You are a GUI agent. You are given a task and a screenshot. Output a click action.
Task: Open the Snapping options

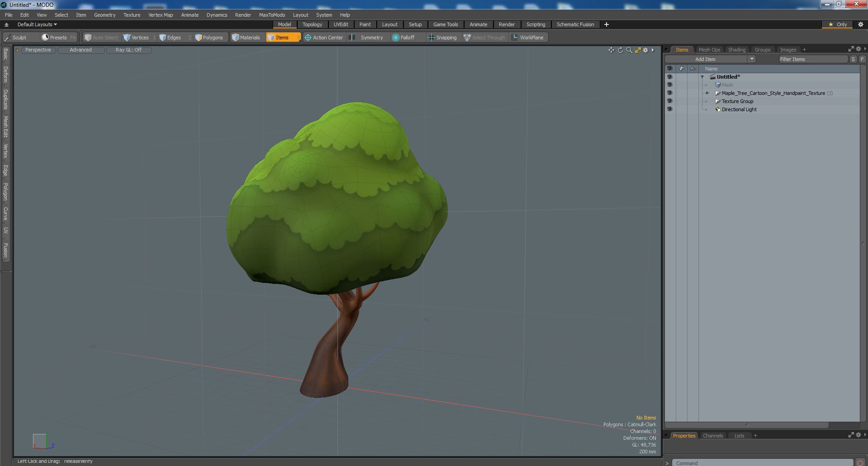442,38
